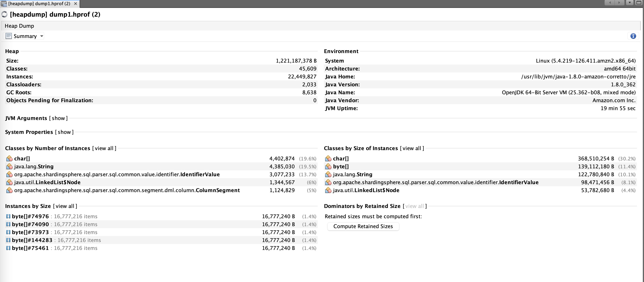The width and height of the screenshot is (644, 282).
Task: Click the blue info icon at top right
Action: click(x=634, y=36)
